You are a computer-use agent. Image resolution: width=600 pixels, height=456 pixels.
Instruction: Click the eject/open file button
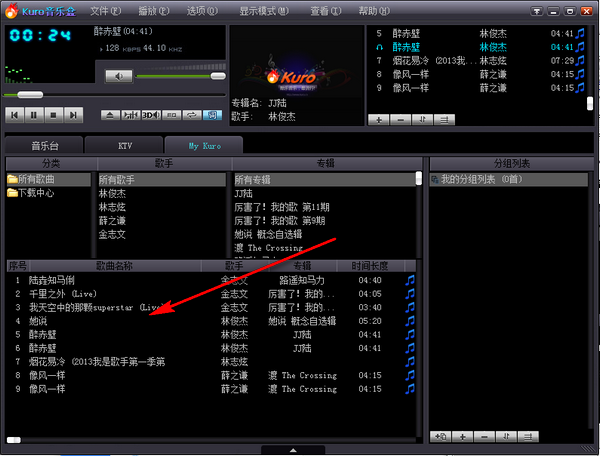point(110,115)
